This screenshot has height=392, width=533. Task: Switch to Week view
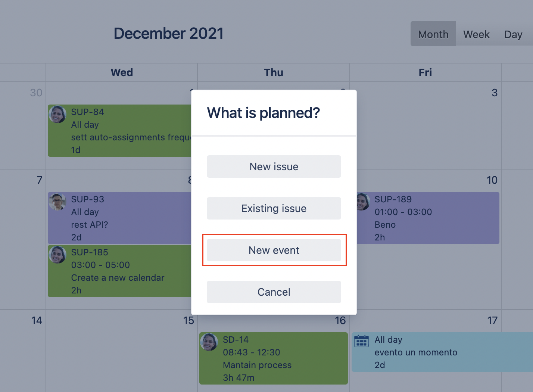476,34
